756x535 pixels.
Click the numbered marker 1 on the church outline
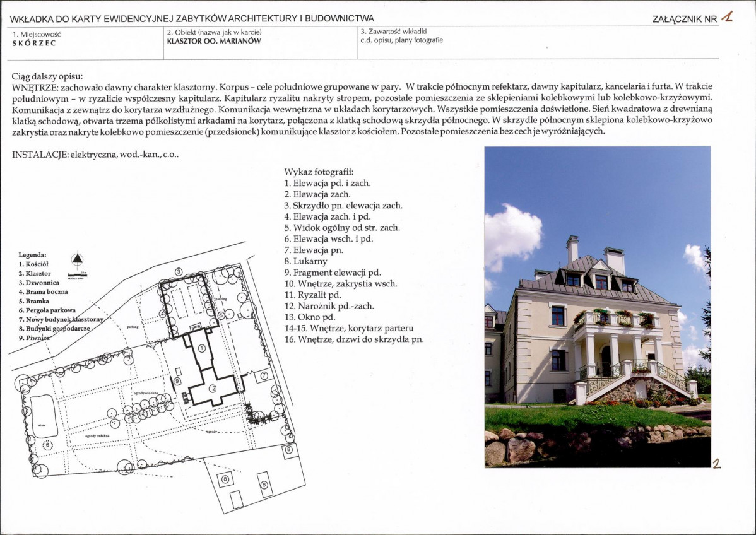click(x=202, y=348)
